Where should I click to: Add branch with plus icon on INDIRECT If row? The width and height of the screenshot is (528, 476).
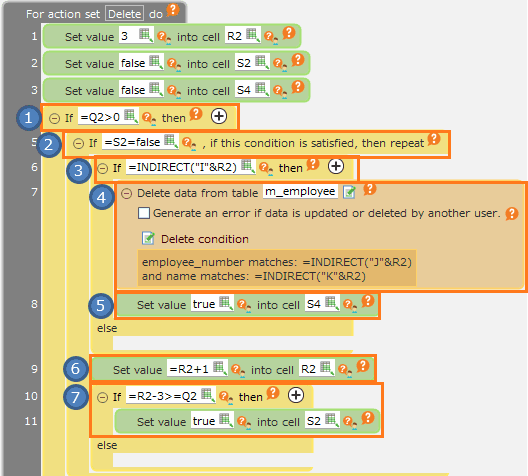click(x=336, y=166)
